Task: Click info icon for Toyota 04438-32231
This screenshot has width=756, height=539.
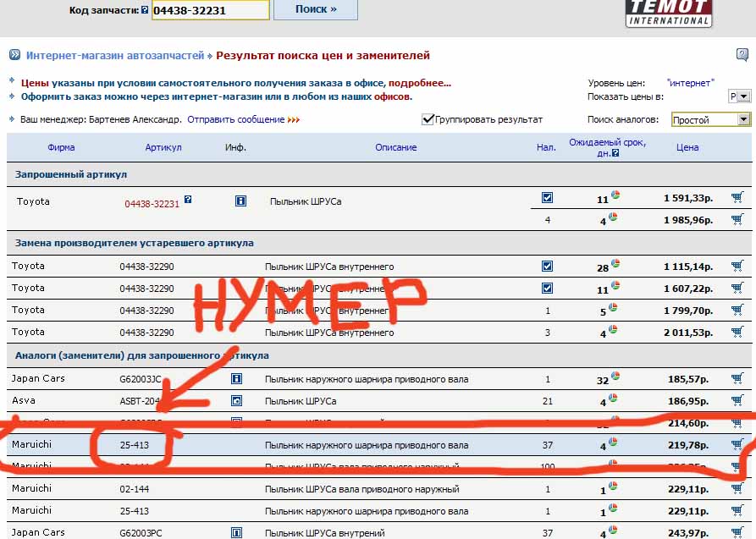Action: 240,201
